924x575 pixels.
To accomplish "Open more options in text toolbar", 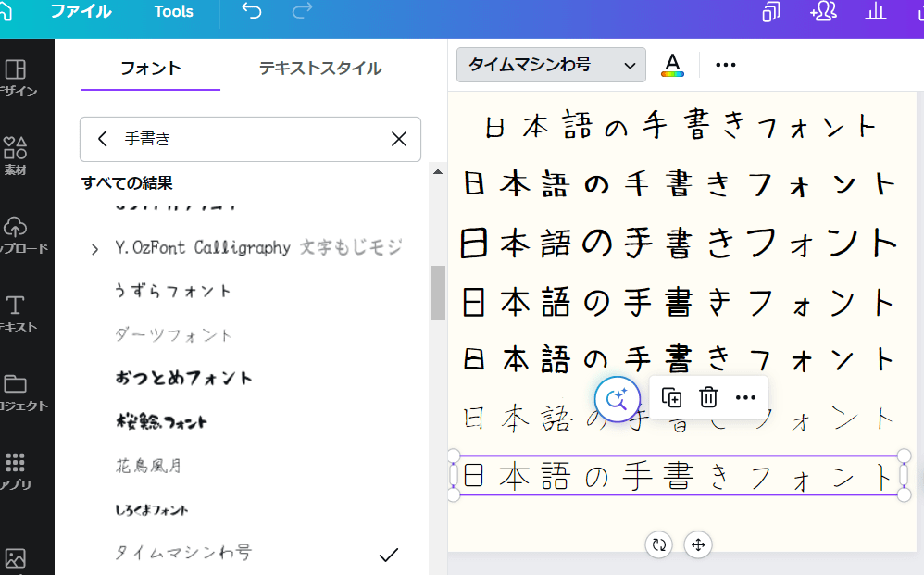I will pos(726,65).
